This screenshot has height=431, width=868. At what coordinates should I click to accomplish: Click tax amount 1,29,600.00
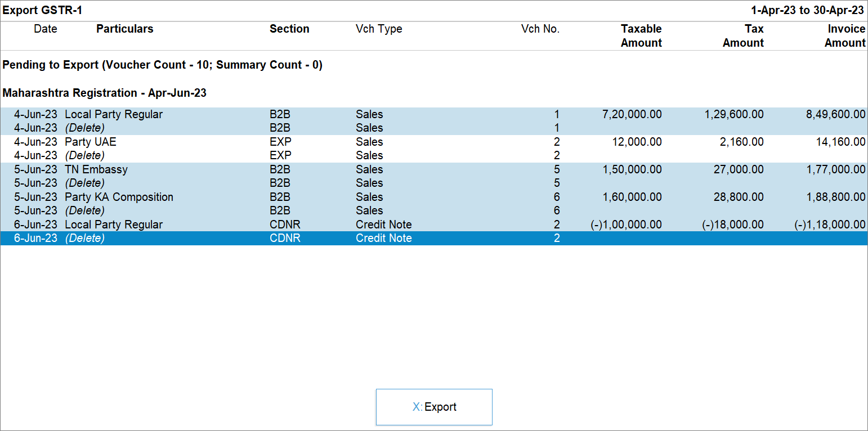[734, 114]
